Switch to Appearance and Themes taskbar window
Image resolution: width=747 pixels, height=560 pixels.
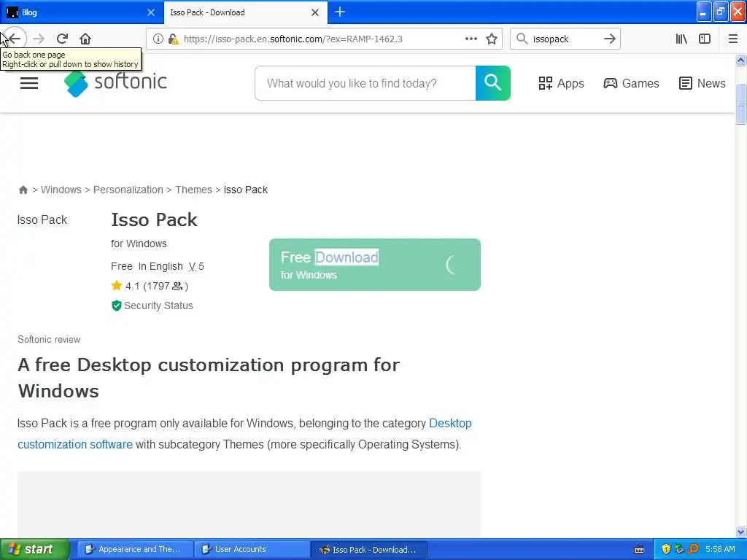click(x=134, y=549)
